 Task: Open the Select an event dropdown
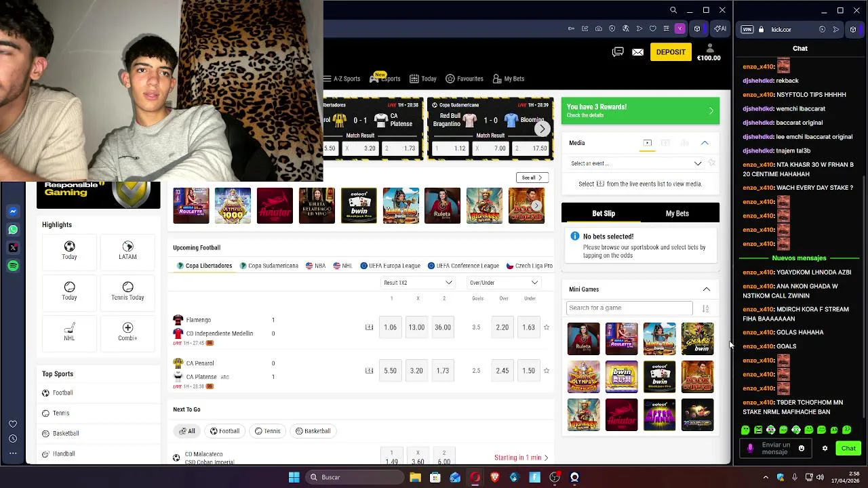[636, 163]
